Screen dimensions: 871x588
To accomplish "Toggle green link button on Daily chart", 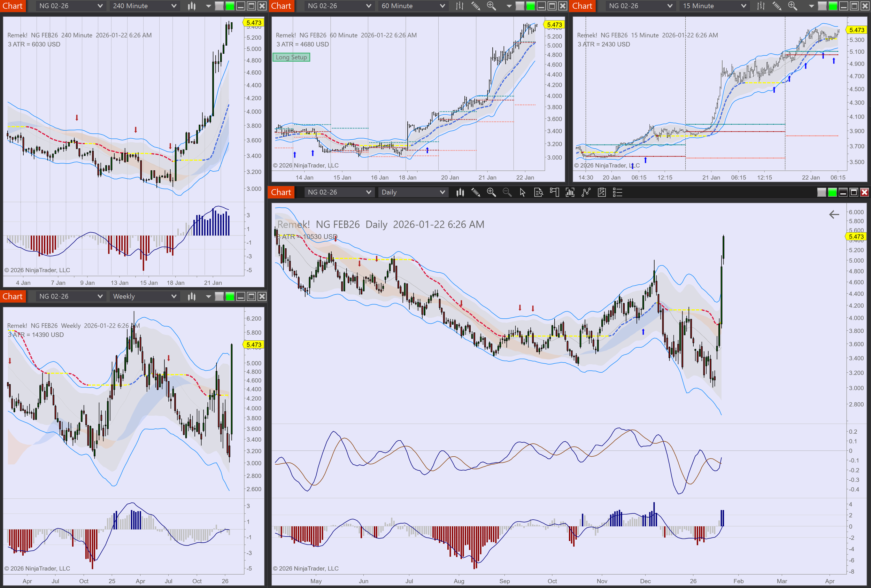I will (x=832, y=192).
